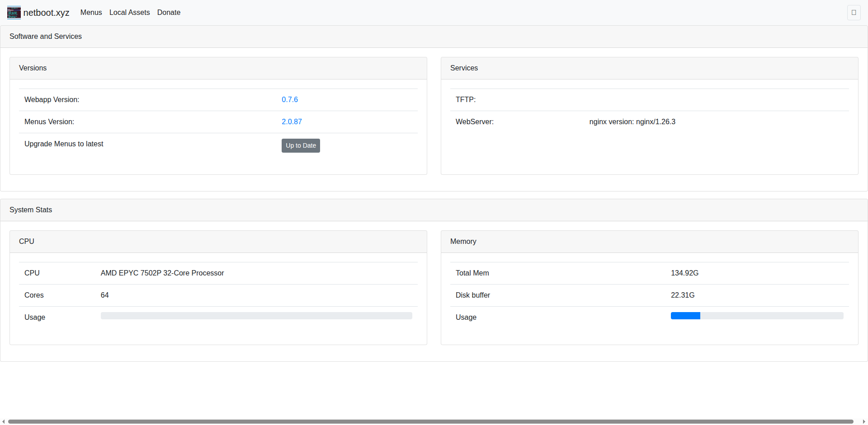The image size is (868, 425).
Task: Click the Menus Version: label
Action: [x=49, y=121]
